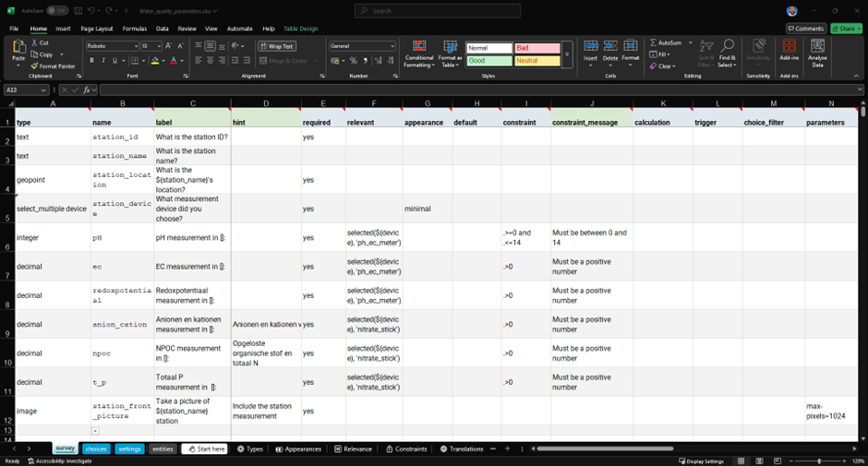Open the font name dropdown showing Roboto
The width and height of the screenshot is (868, 466).
(112, 46)
